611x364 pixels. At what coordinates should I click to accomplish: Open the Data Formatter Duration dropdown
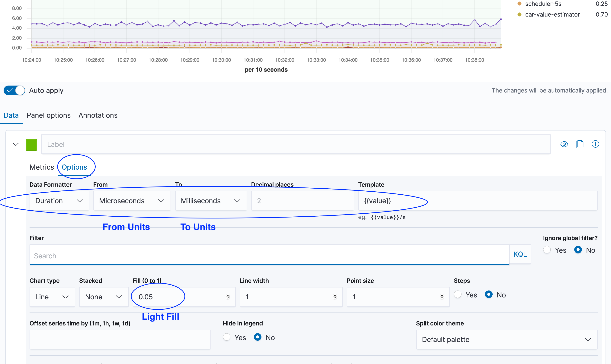tap(59, 201)
